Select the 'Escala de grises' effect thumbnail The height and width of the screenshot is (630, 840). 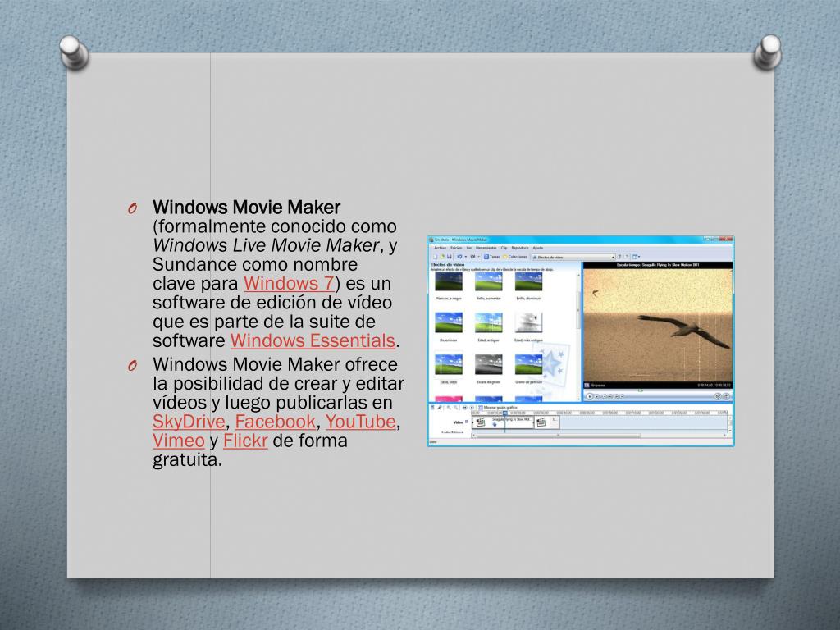(489, 365)
